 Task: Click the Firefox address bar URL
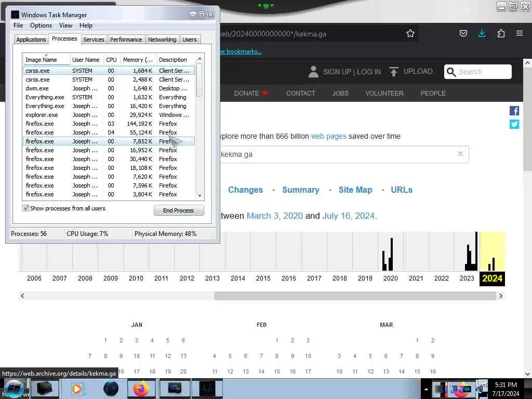click(273, 34)
